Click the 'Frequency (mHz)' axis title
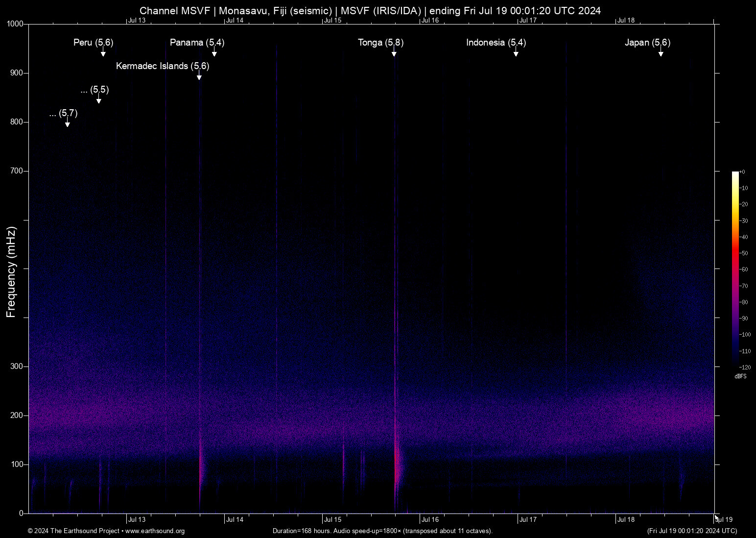This screenshot has width=756, height=538. click(x=11, y=272)
